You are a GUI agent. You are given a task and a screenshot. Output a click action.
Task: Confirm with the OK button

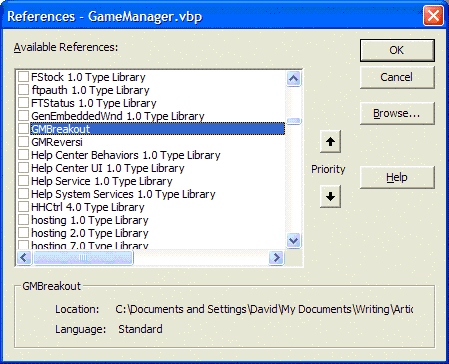[x=397, y=50]
